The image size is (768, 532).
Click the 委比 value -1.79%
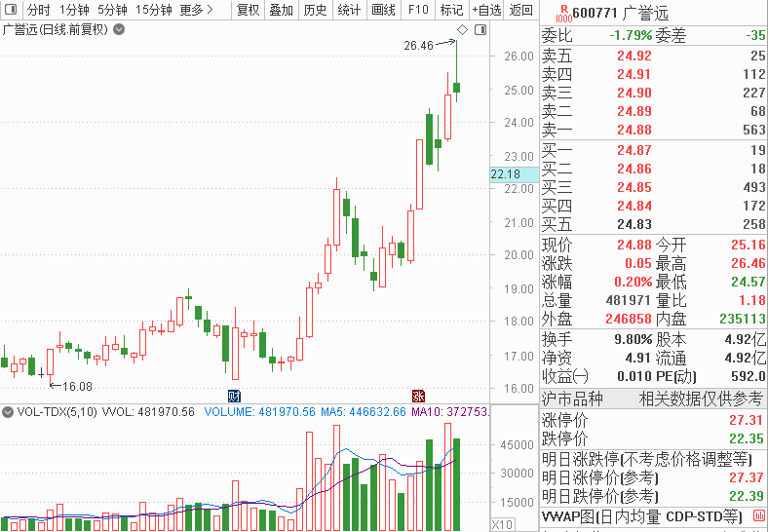click(631, 35)
